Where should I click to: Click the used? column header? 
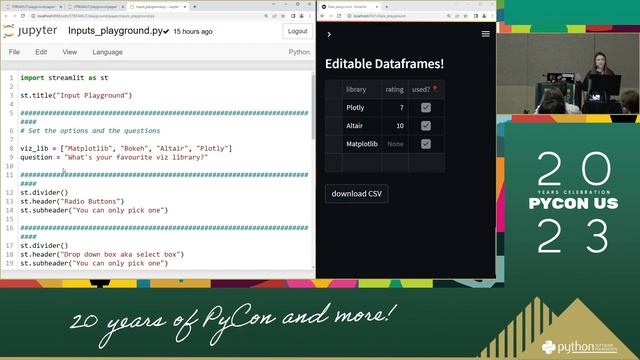tap(427, 89)
